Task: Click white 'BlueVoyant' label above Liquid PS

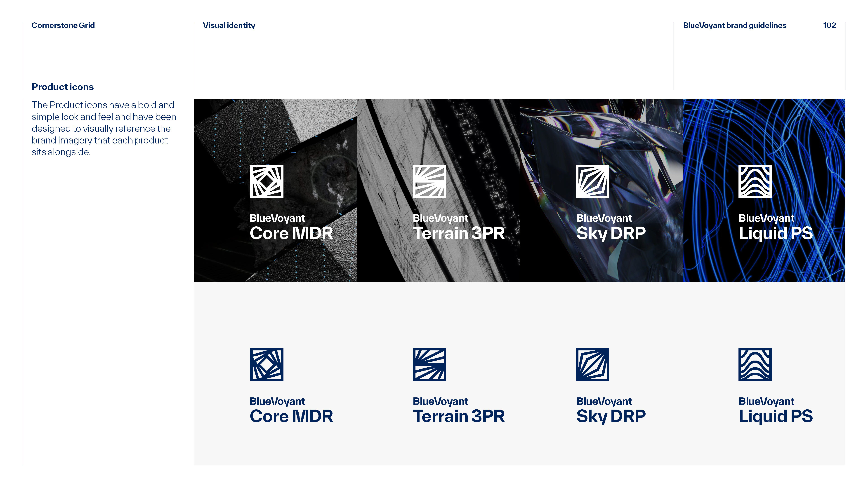Action: (766, 218)
